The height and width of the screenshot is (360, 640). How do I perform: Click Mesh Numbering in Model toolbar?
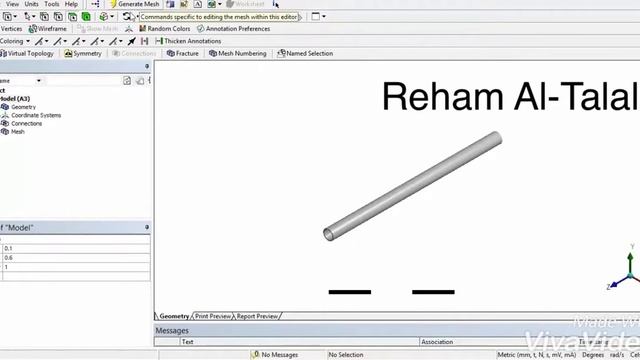pyautogui.click(x=238, y=53)
